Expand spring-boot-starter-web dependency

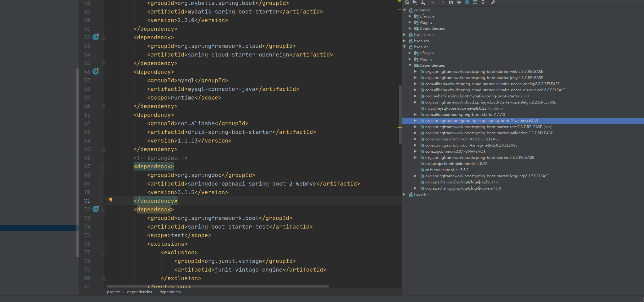click(x=415, y=72)
